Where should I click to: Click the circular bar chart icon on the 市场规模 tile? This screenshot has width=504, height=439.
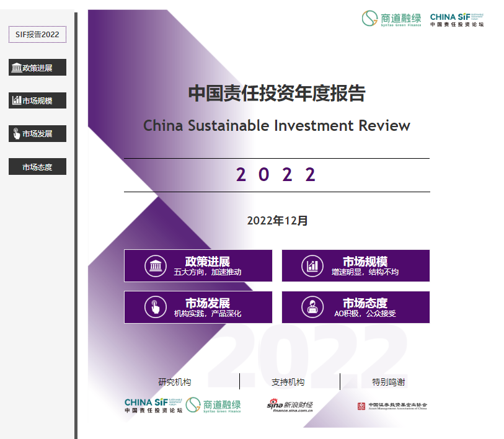click(x=312, y=266)
